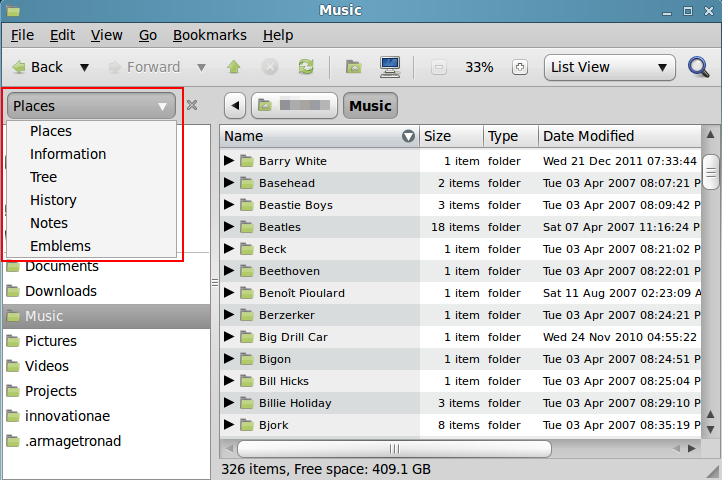Expand the Barry White folder
The image size is (722, 480).
(229, 161)
